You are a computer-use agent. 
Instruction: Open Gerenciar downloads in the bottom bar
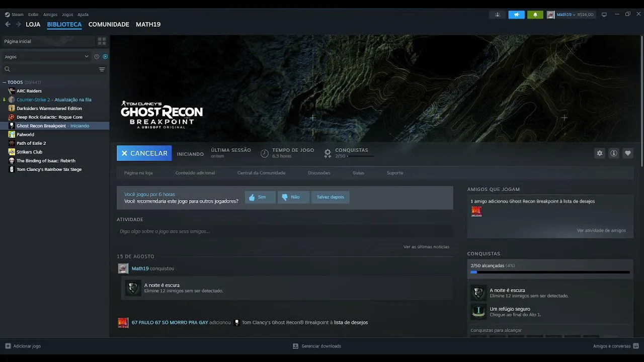pyautogui.click(x=317, y=346)
